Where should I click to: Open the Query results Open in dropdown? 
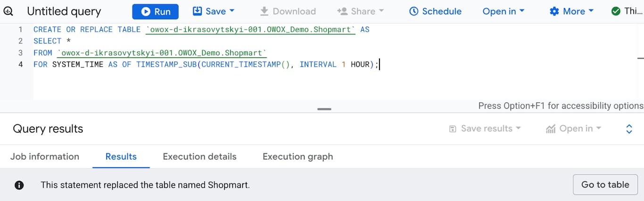point(574,128)
